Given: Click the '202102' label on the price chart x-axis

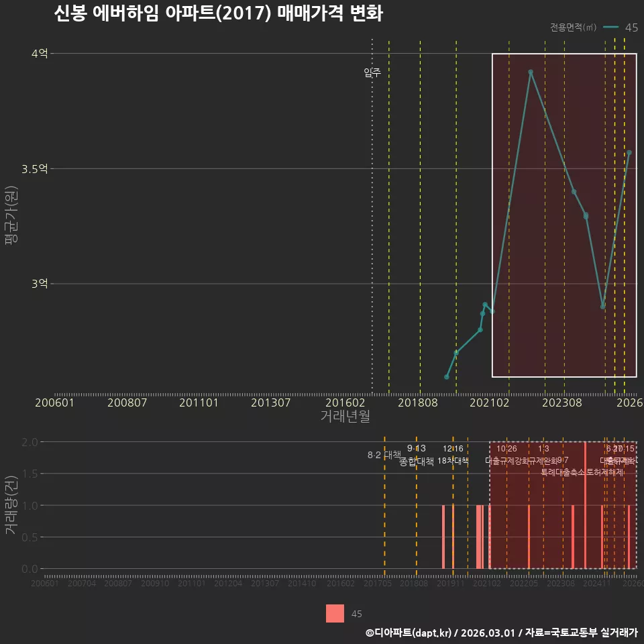Looking at the screenshot, I should pyautogui.click(x=490, y=402).
